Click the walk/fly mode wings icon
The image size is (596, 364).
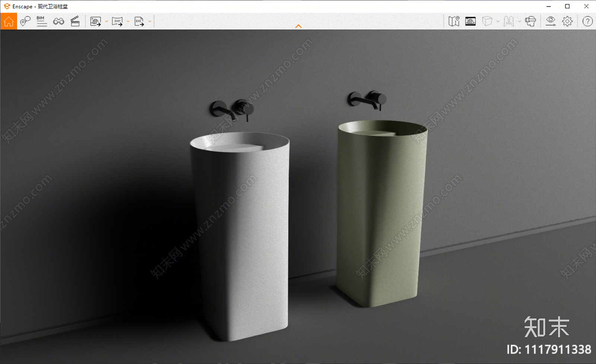[509, 21]
